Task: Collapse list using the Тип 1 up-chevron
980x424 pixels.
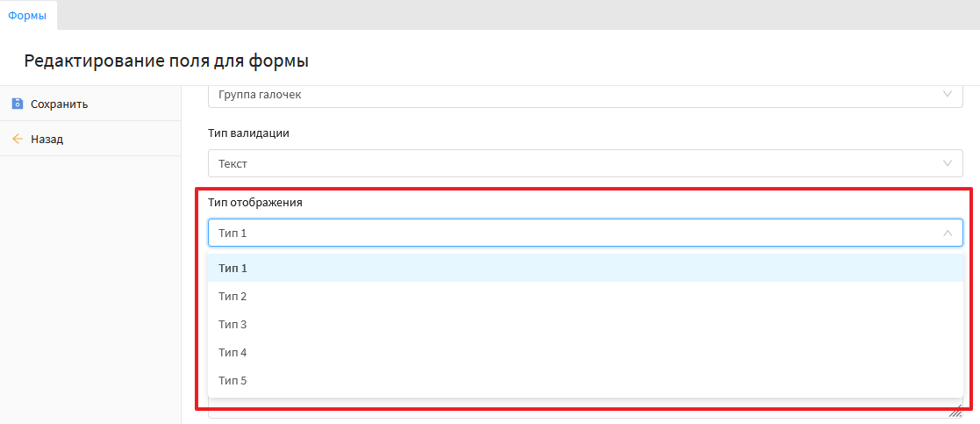Action: (x=947, y=233)
